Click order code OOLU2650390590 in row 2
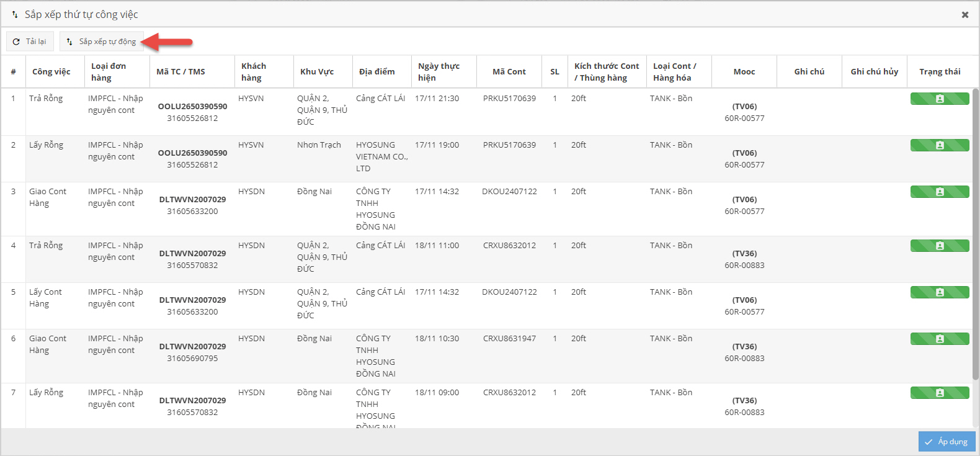Image resolution: width=980 pixels, height=456 pixels. tap(192, 153)
